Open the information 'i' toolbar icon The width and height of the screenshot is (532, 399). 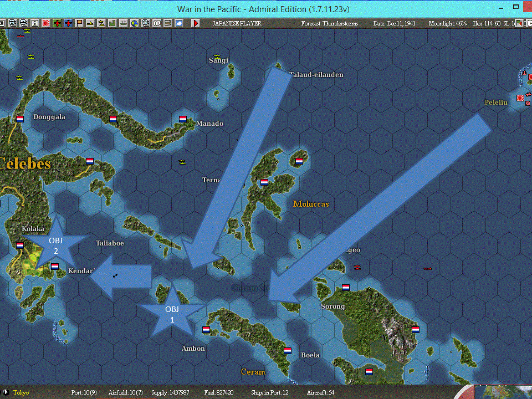coord(34,23)
